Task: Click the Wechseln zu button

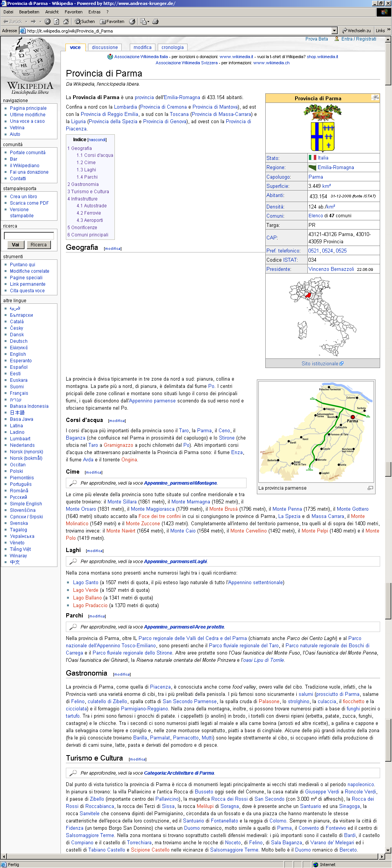Action: point(356,31)
